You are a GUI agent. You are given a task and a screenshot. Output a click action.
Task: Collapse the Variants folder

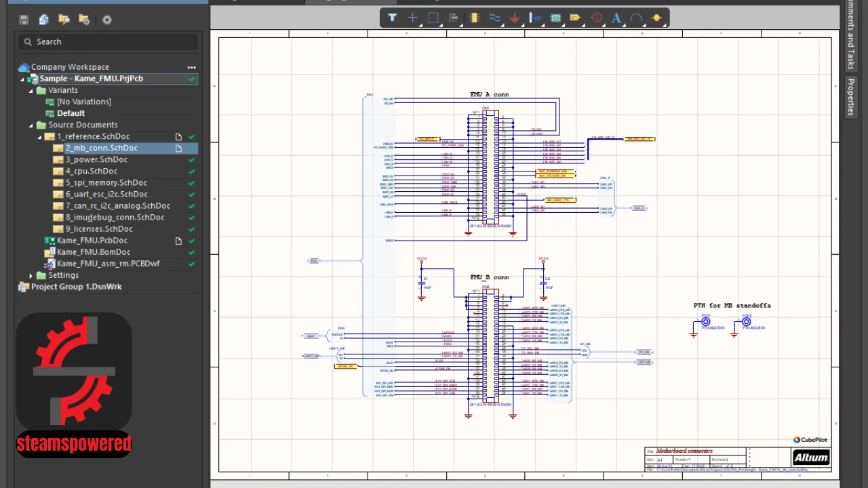[x=31, y=91]
